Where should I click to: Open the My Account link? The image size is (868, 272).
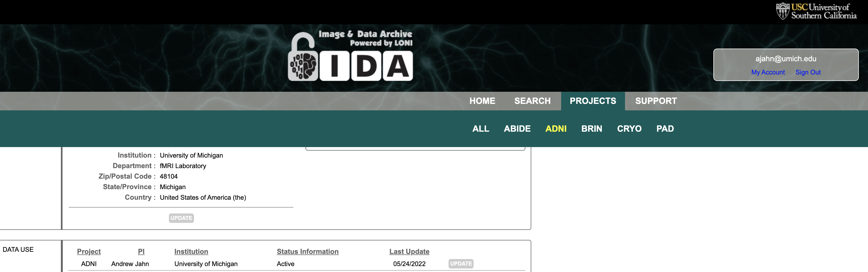768,72
